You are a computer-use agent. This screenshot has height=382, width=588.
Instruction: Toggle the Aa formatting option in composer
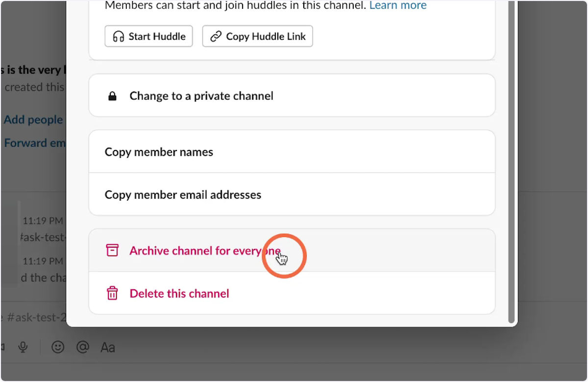[108, 348]
